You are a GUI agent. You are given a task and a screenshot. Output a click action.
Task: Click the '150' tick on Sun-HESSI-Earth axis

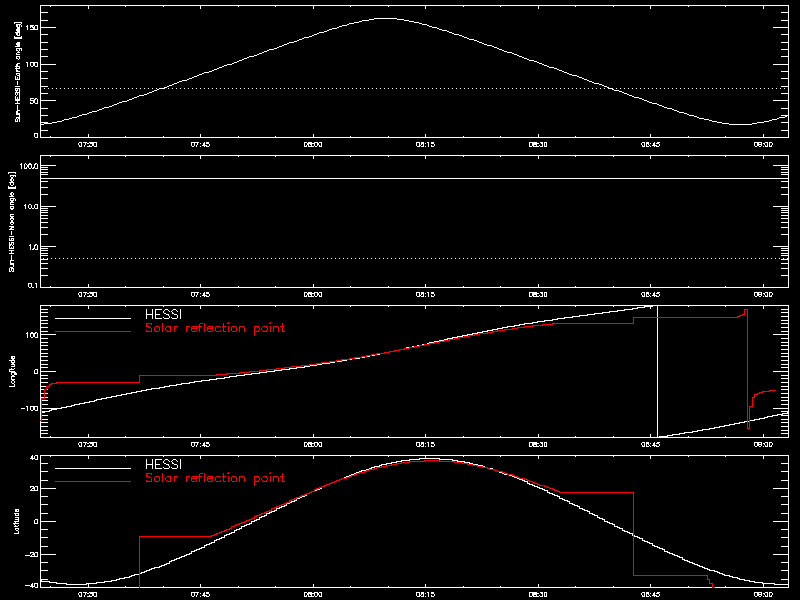pos(32,28)
